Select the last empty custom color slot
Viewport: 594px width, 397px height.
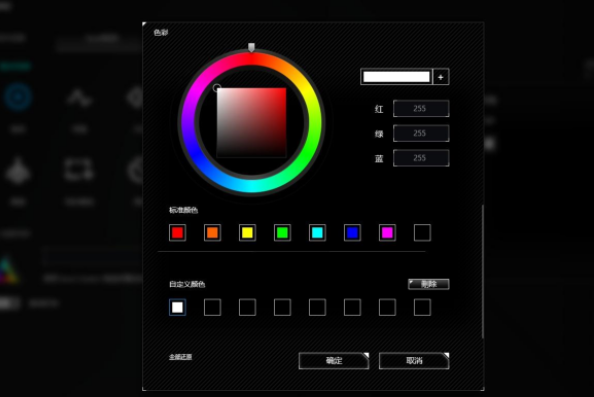(422, 307)
